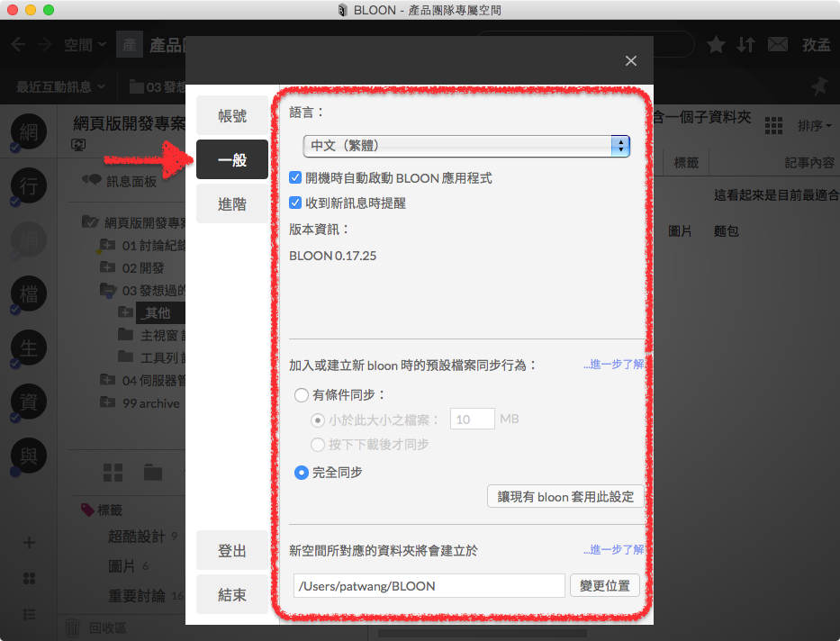
Task: Click the pin icon in top right
Action: (x=819, y=86)
